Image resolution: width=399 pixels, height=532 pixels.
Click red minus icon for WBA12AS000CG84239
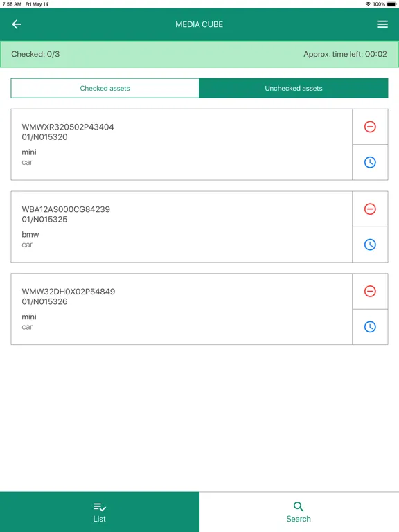click(370, 209)
